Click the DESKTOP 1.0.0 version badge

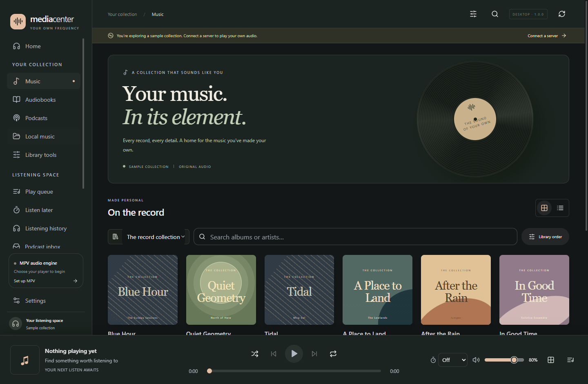point(528,14)
